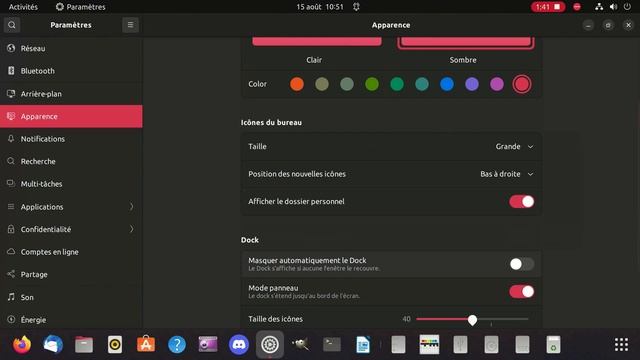Select the sage gray-green accent color

pyautogui.click(x=347, y=84)
